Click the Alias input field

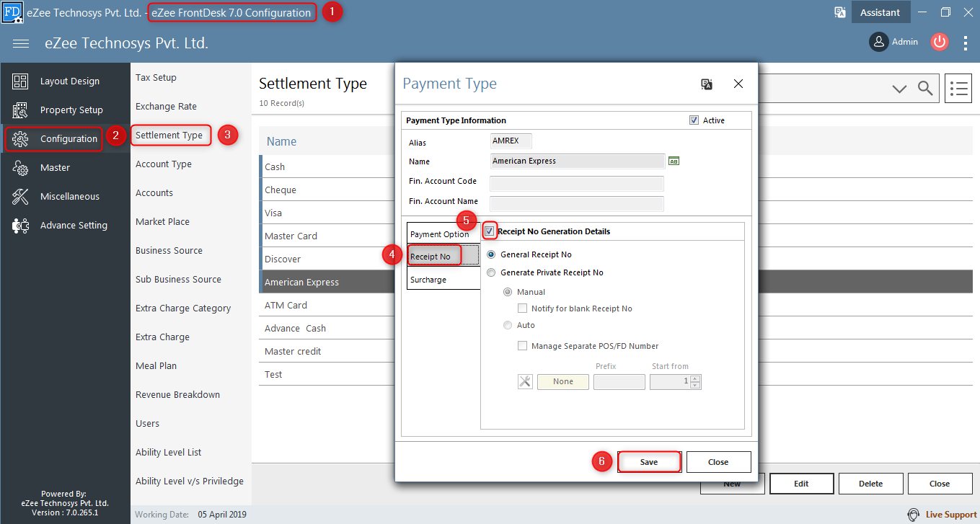click(x=511, y=141)
